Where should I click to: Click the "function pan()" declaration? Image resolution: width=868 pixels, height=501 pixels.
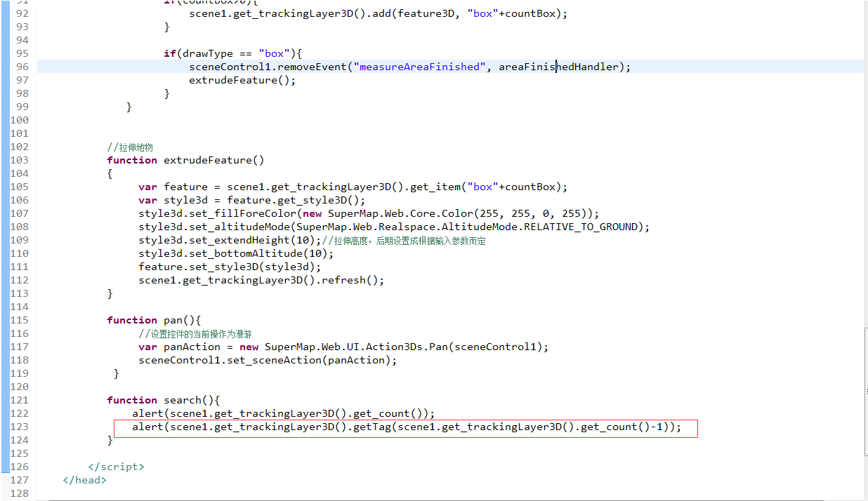tap(154, 320)
